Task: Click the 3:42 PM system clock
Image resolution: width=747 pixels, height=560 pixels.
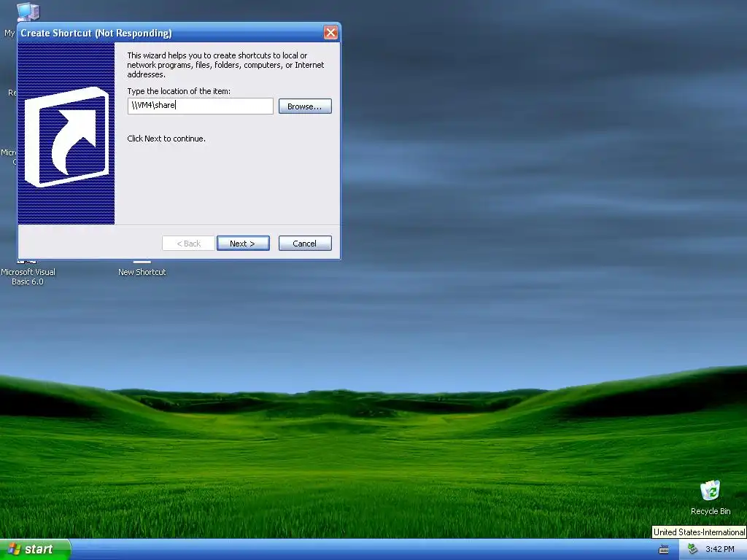Action: (720, 549)
